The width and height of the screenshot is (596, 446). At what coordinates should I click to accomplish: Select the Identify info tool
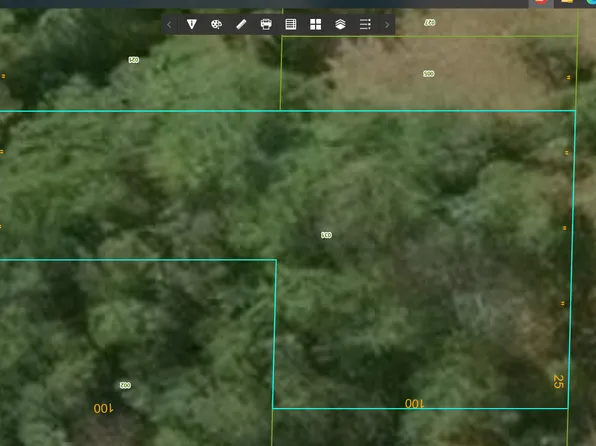(192, 25)
